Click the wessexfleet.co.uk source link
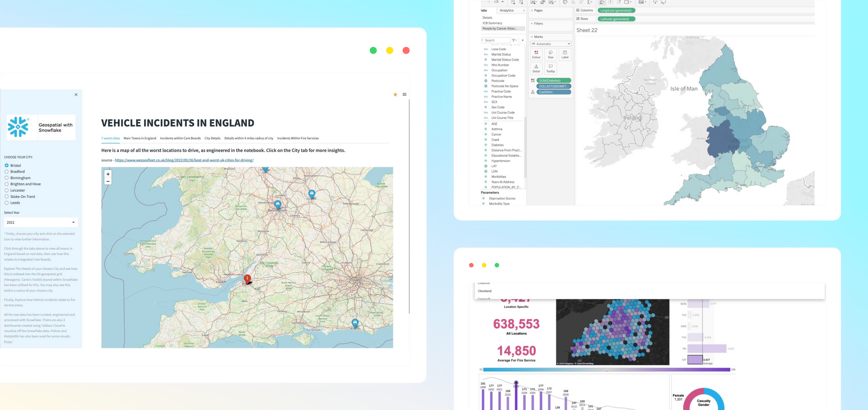 coord(184,160)
